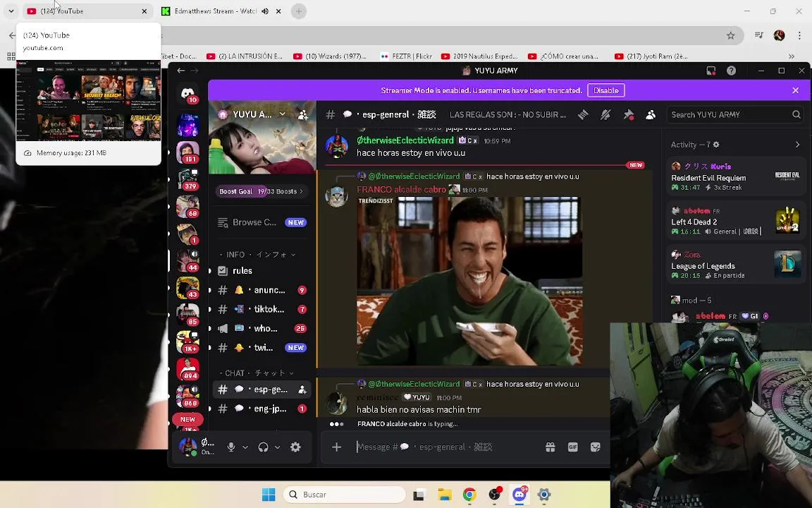Open GIF picker in message bar
The height and width of the screenshot is (508, 812).
pyautogui.click(x=573, y=447)
